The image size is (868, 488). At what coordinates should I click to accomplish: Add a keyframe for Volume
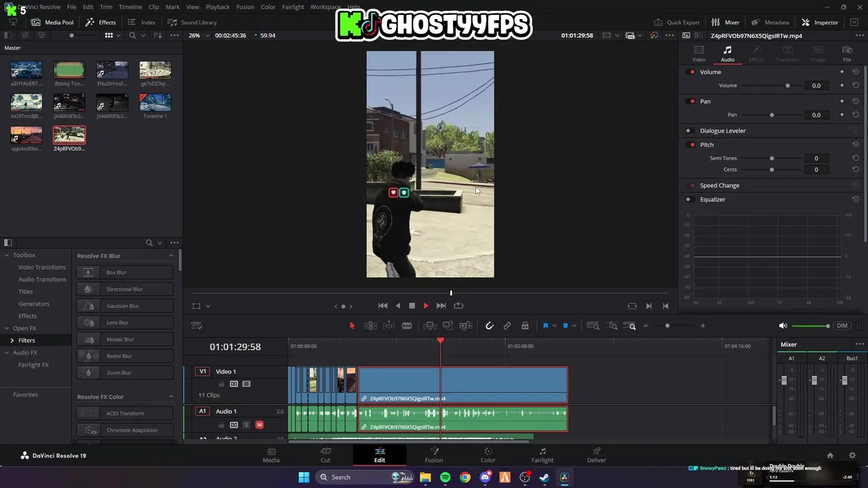pyautogui.click(x=842, y=85)
